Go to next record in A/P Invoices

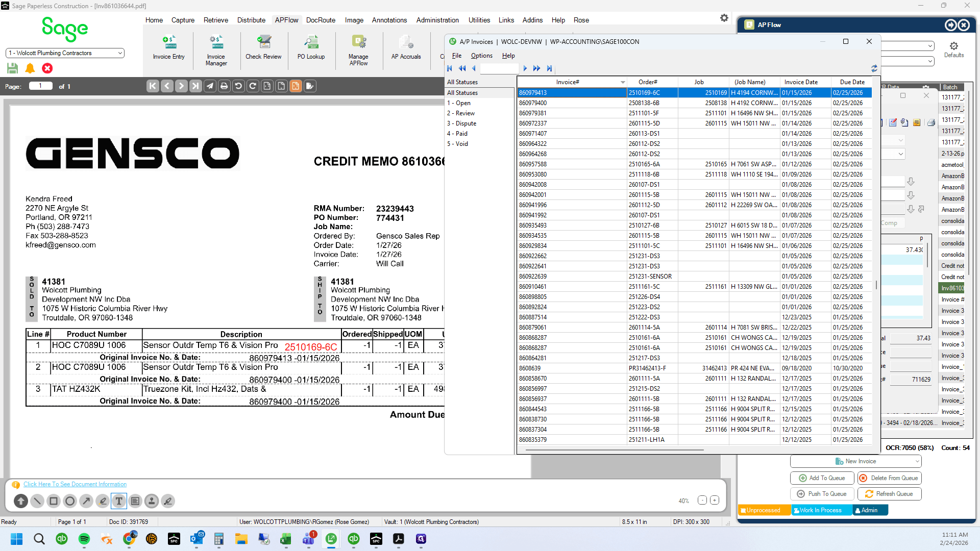[525, 68]
